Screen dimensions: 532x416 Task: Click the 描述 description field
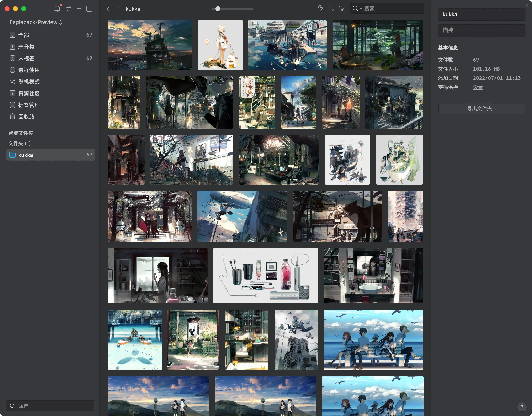tap(482, 30)
